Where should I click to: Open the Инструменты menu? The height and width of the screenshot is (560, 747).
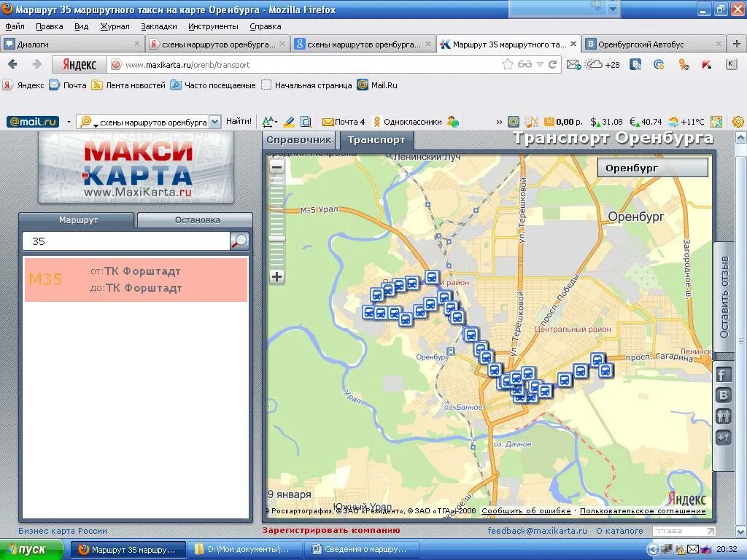(x=213, y=27)
